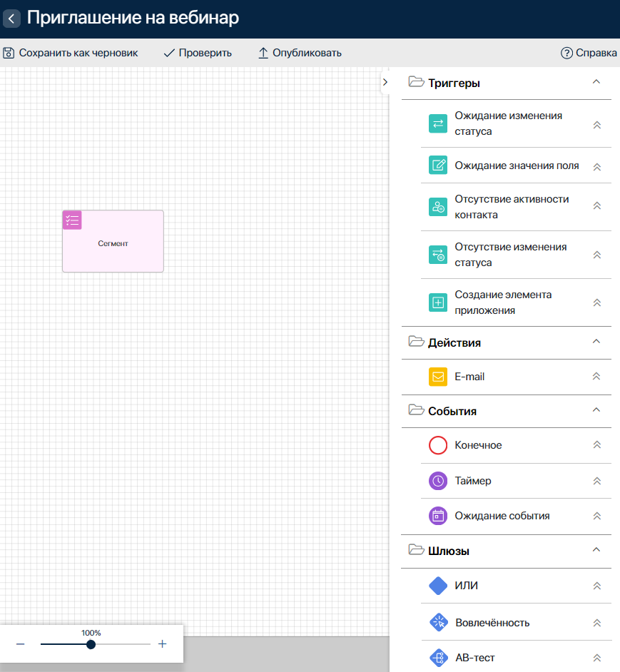This screenshot has width=620, height=672.
Task: Collapse the Шлюзы section chevron
Action: (x=596, y=549)
